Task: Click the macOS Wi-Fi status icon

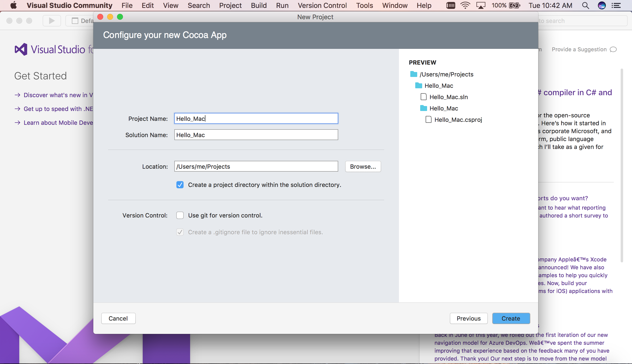Action: coord(467,5)
